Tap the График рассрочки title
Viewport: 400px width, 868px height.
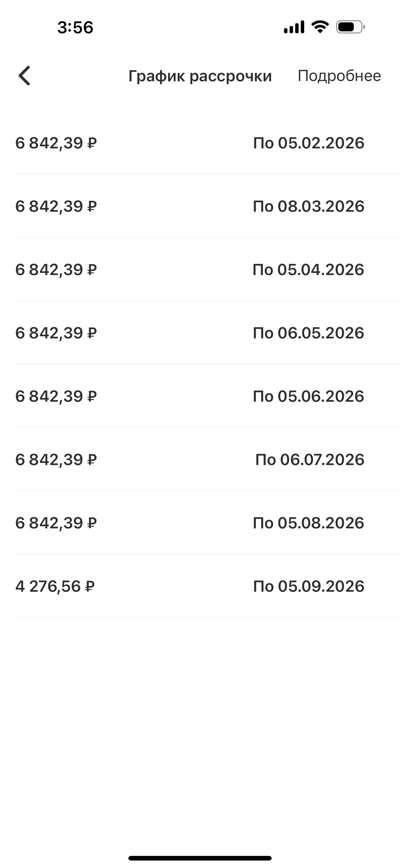point(200,76)
